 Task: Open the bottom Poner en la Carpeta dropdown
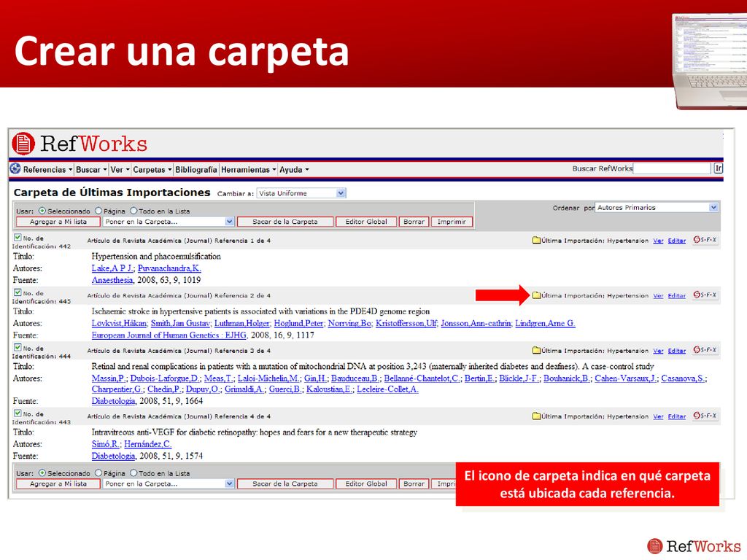pos(169,484)
